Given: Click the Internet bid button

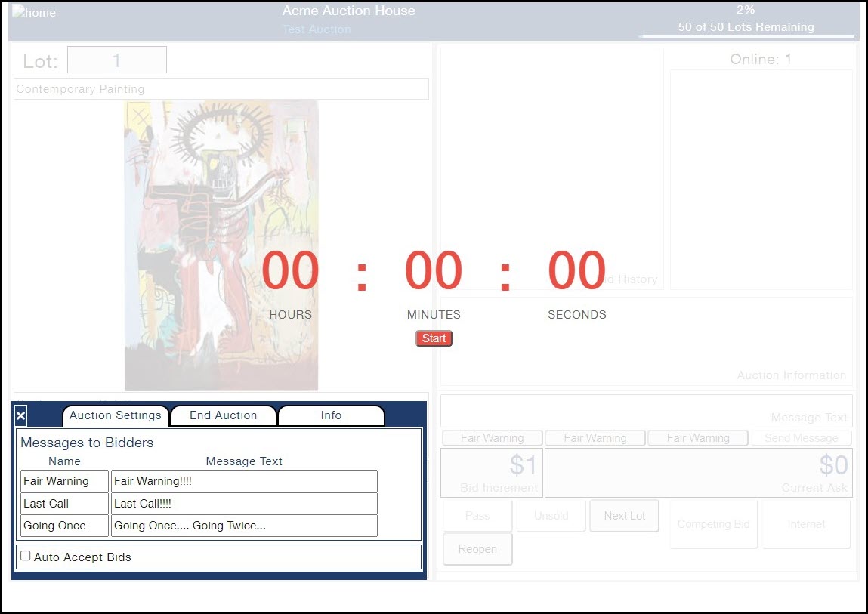Looking at the screenshot, I should tap(806, 524).
